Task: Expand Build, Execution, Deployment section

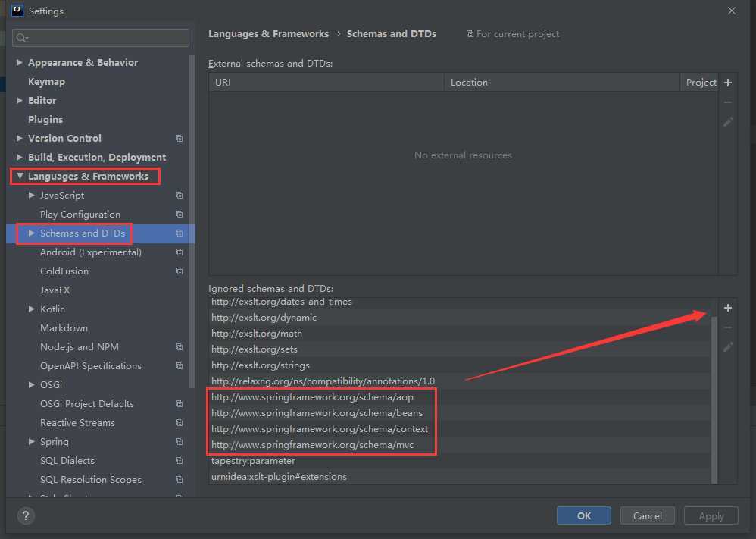Action: (19, 158)
